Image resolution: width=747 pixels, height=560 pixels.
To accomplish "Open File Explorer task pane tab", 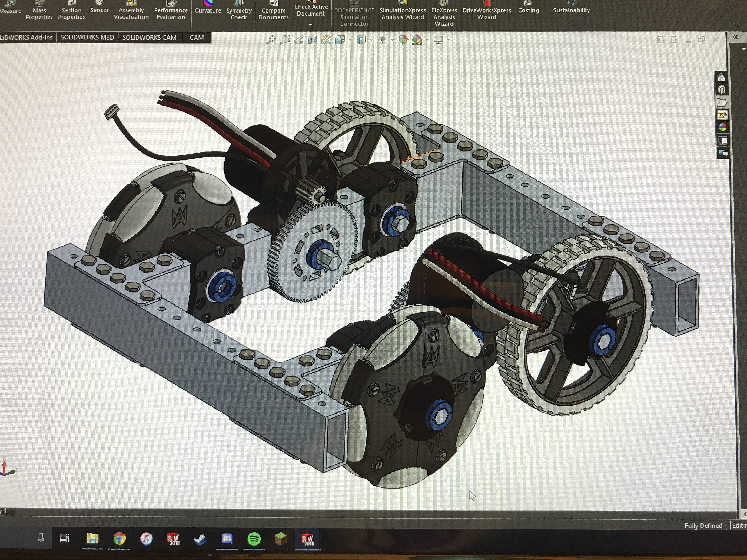I will (722, 102).
